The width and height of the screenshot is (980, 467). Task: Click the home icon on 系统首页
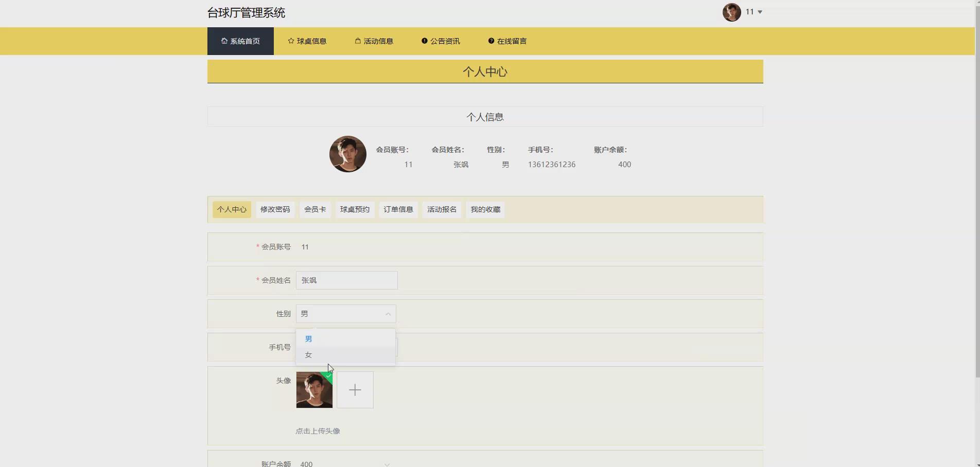[x=223, y=41]
